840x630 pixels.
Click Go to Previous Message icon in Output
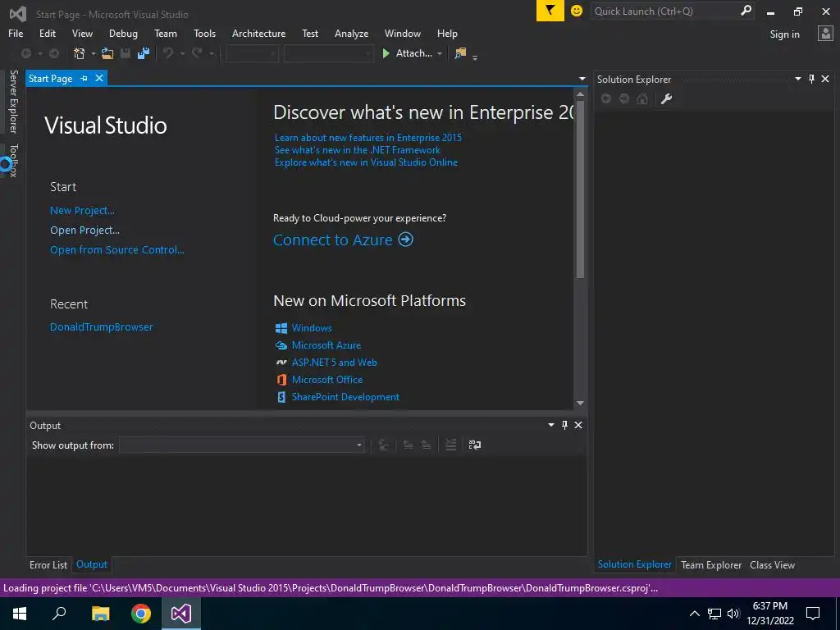(x=409, y=445)
